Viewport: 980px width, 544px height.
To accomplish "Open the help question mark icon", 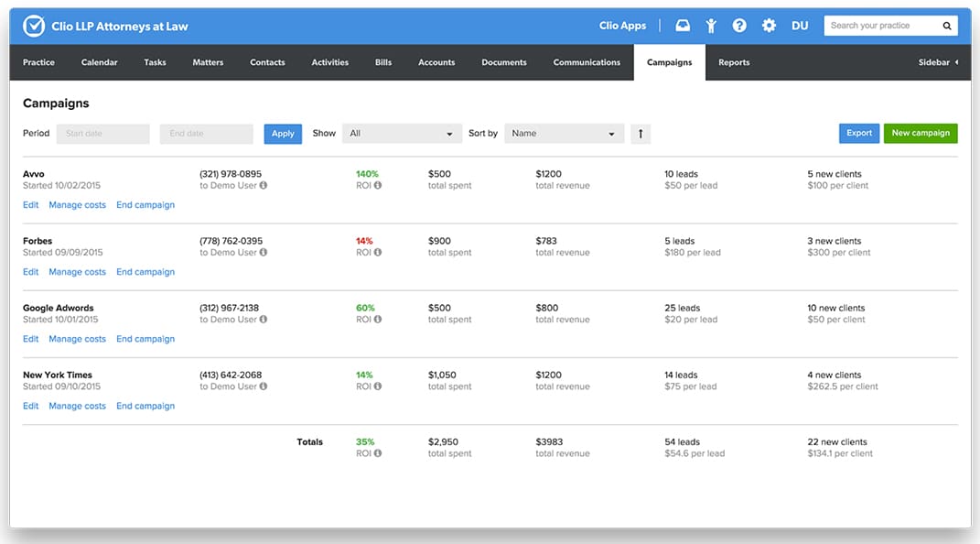I will (739, 26).
